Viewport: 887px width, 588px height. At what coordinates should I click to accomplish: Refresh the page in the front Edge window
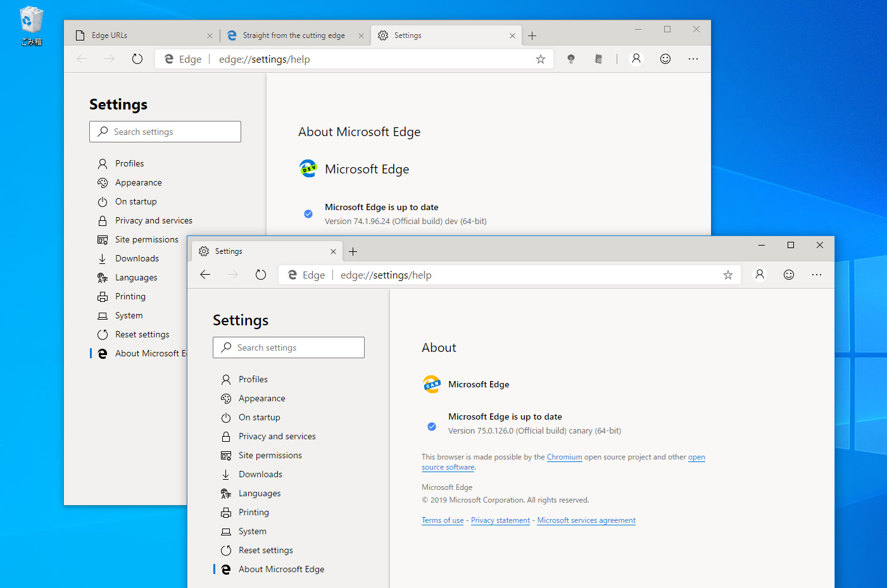point(261,275)
